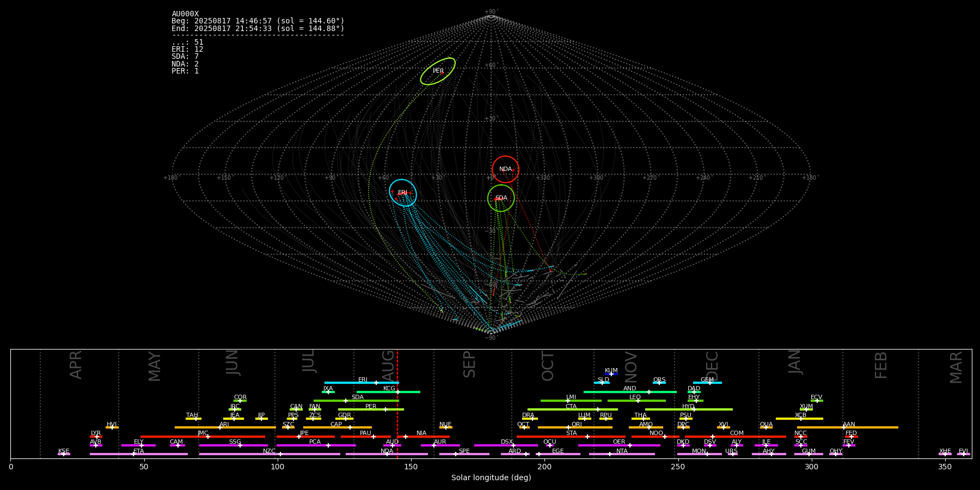Click the AAN shower bar in timeline
Screen dimensions: 980x490
(x=848, y=427)
